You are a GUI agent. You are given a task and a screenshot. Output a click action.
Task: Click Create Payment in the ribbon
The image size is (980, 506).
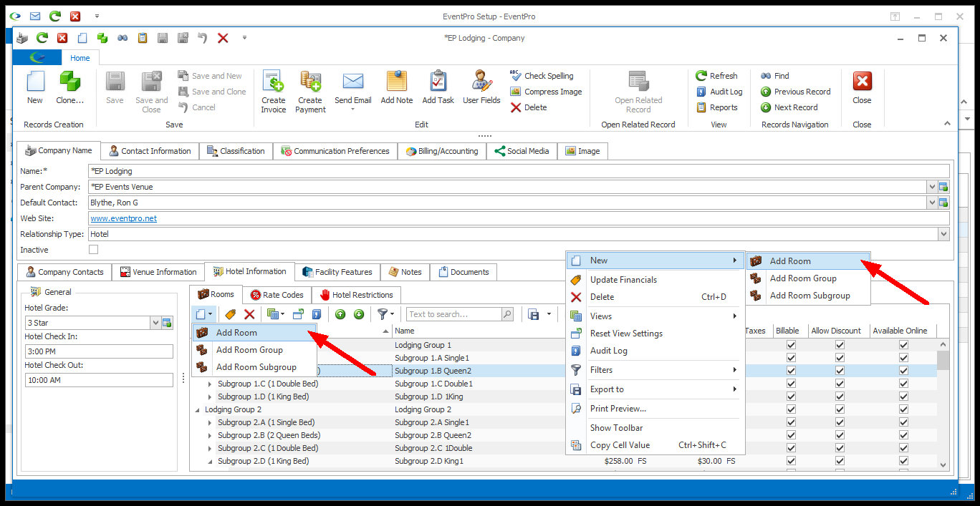[x=310, y=92]
